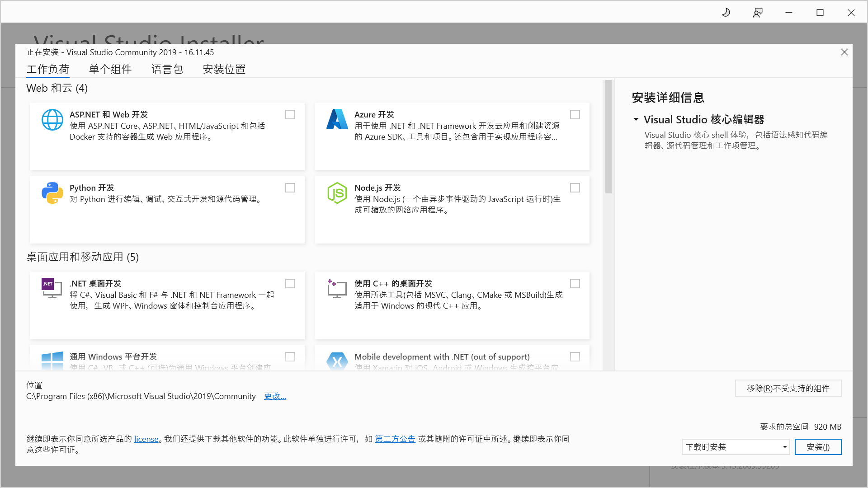Click the Node.js hexagon logo icon
The height and width of the screenshot is (488, 868).
(x=337, y=193)
